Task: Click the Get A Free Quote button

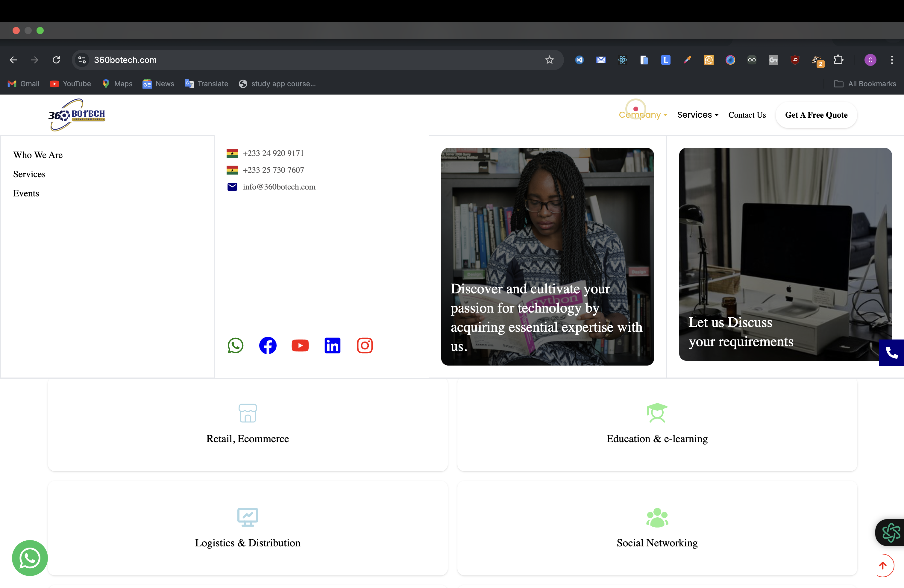Action: click(x=816, y=115)
